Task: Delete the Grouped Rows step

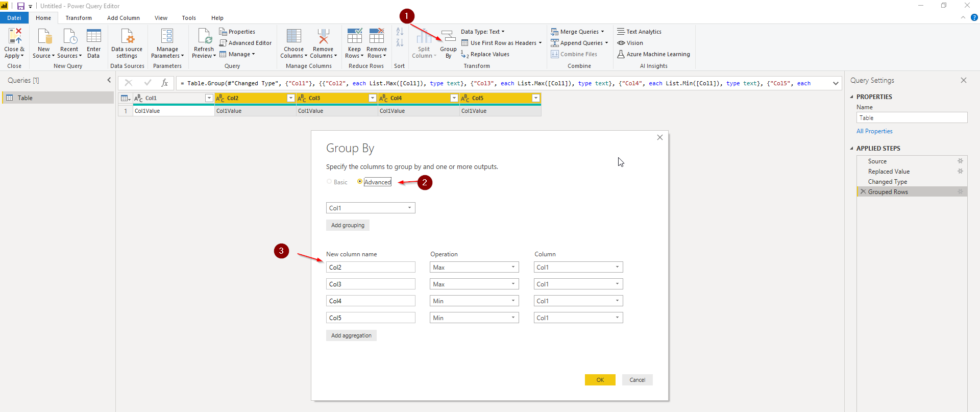Action: click(x=863, y=191)
